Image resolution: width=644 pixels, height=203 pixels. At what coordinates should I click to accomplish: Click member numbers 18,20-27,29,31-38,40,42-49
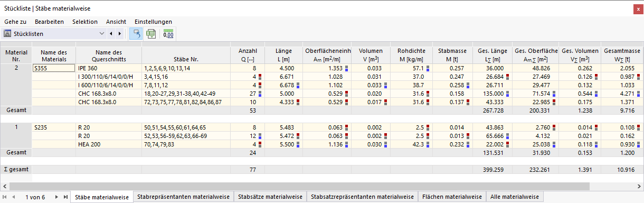click(186, 94)
